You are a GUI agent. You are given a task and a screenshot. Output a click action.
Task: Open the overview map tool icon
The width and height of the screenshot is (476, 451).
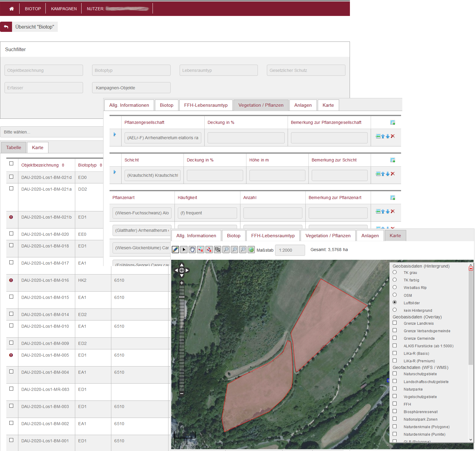218,250
